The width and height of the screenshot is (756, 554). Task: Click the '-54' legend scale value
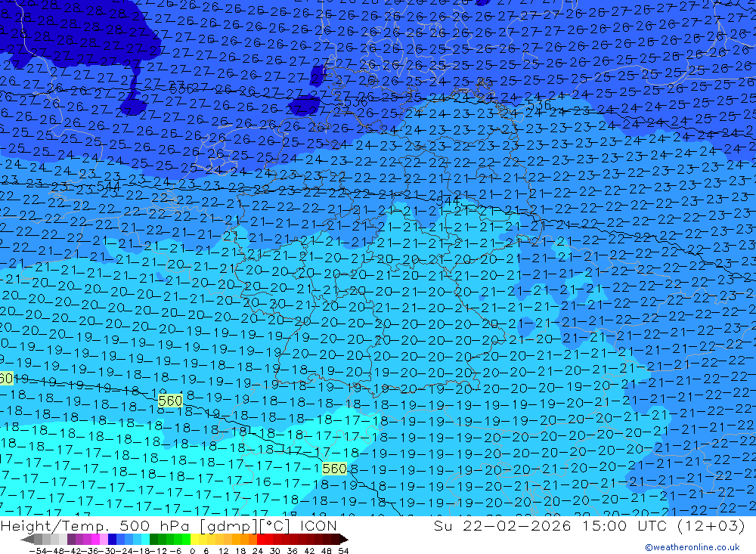pyautogui.click(x=38, y=551)
